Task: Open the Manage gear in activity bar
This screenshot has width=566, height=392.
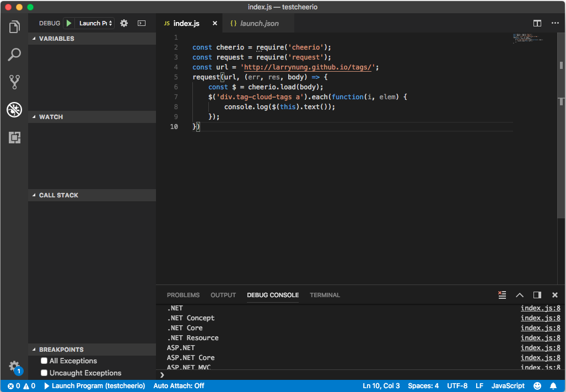Action: click(x=14, y=366)
